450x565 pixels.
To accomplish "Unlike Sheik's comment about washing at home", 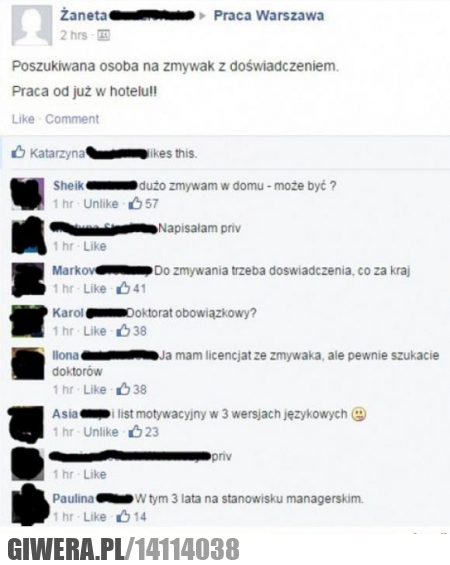I will coord(101,204).
